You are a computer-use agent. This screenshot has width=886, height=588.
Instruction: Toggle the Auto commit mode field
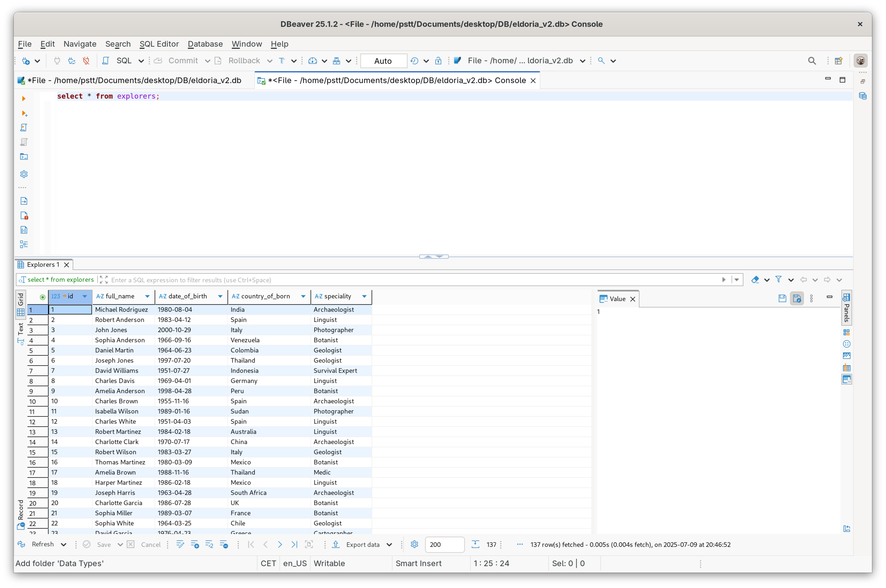(383, 61)
